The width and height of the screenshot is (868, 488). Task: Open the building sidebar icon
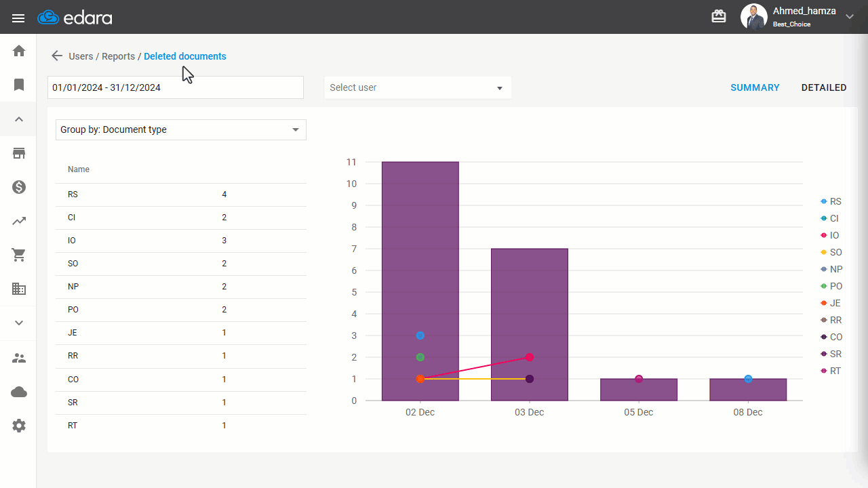click(x=19, y=289)
